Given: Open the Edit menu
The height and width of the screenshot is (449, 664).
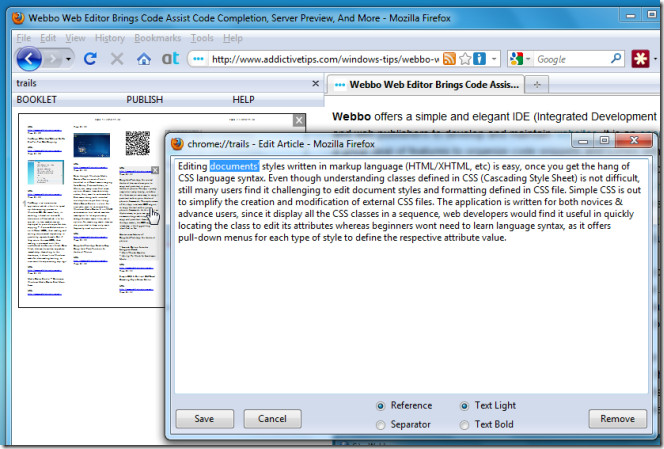Looking at the screenshot, I should (x=48, y=38).
